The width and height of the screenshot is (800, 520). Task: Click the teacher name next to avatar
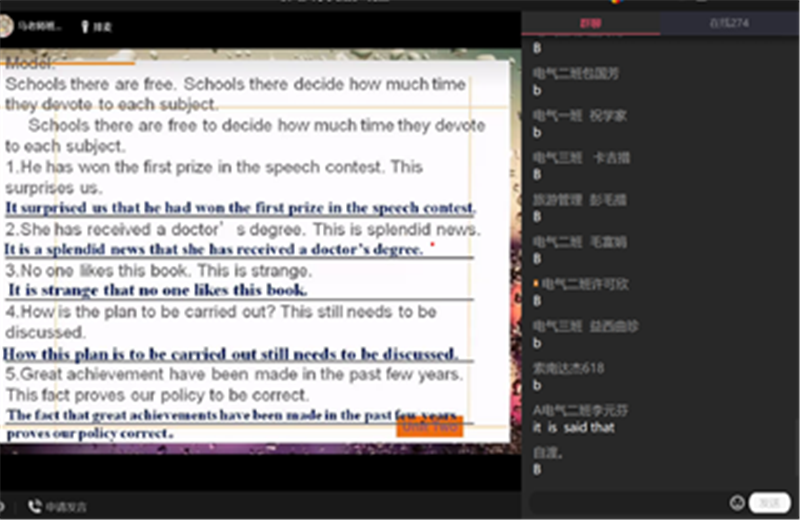coord(40,27)
